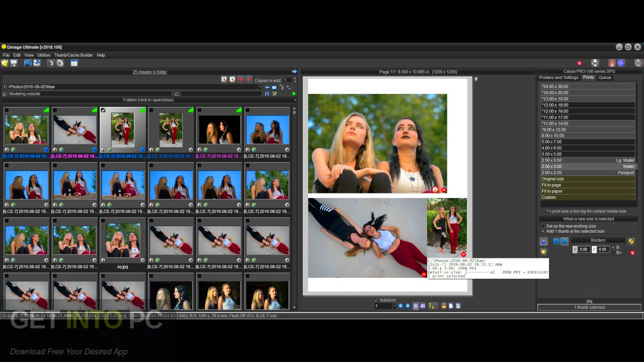
Task: Click the save floppy disk toolbar icon
Action: click(x=14, y=63)
